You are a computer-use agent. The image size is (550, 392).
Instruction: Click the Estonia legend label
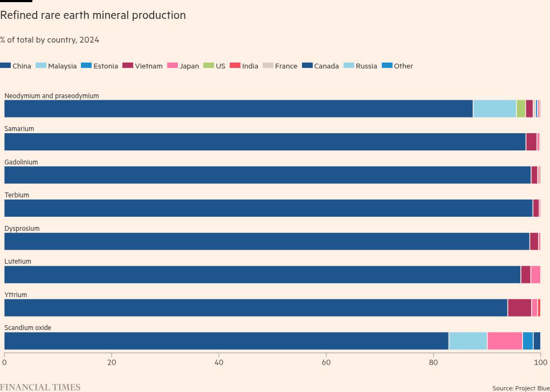point(105,66)
